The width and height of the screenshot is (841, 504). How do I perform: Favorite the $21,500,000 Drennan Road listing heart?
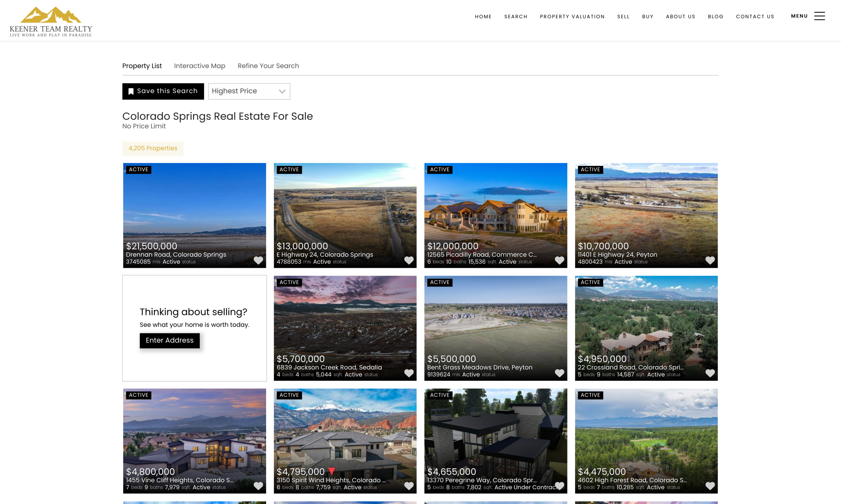258,260
